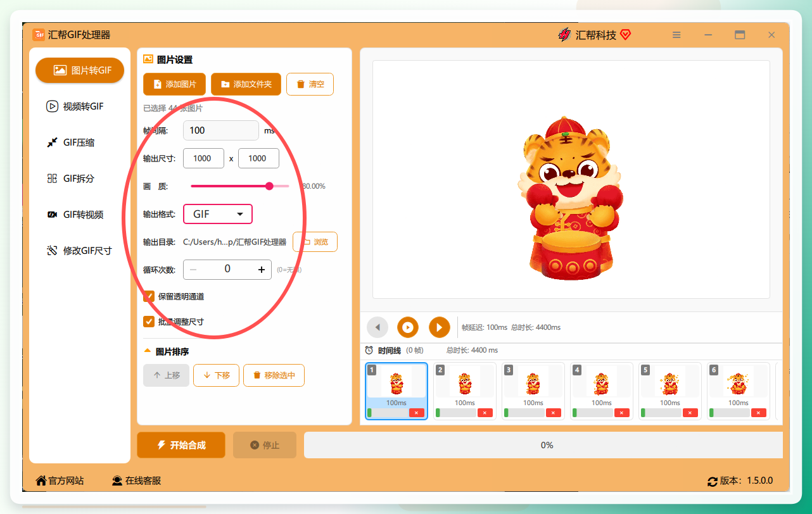Adjust the 画质 quality slider
The width and height of the screenshot is (812, 514).
click(240, 186)
